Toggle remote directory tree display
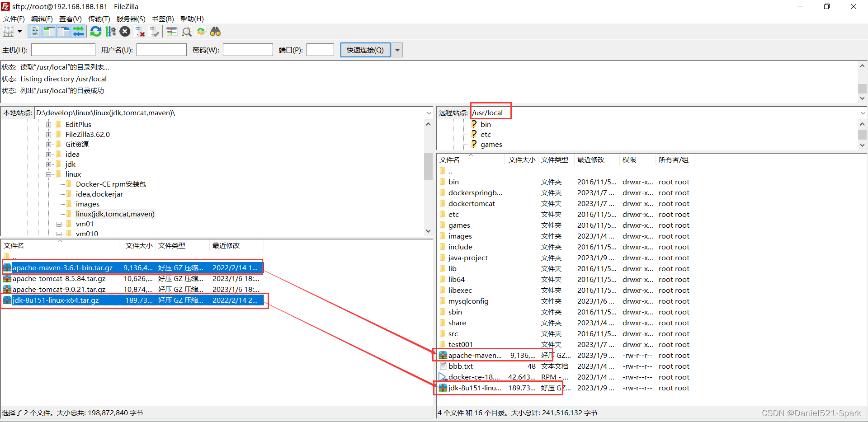 tap(64, 32)
